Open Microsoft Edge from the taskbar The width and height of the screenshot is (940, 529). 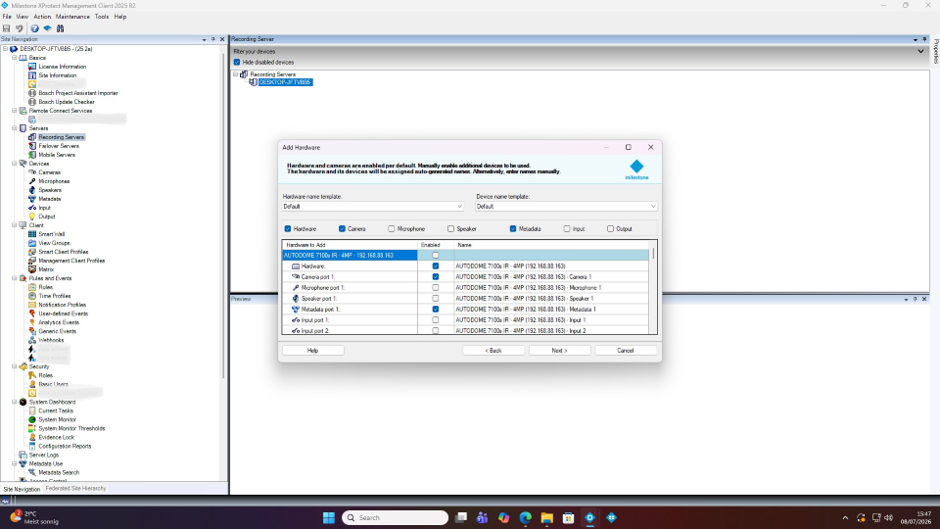(525, 518)
